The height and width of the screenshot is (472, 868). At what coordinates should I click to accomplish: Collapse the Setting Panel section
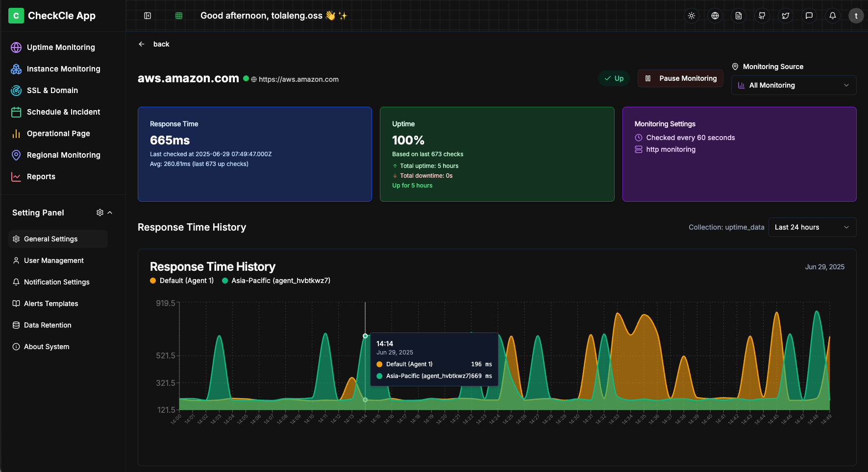(x=110, y=212)
